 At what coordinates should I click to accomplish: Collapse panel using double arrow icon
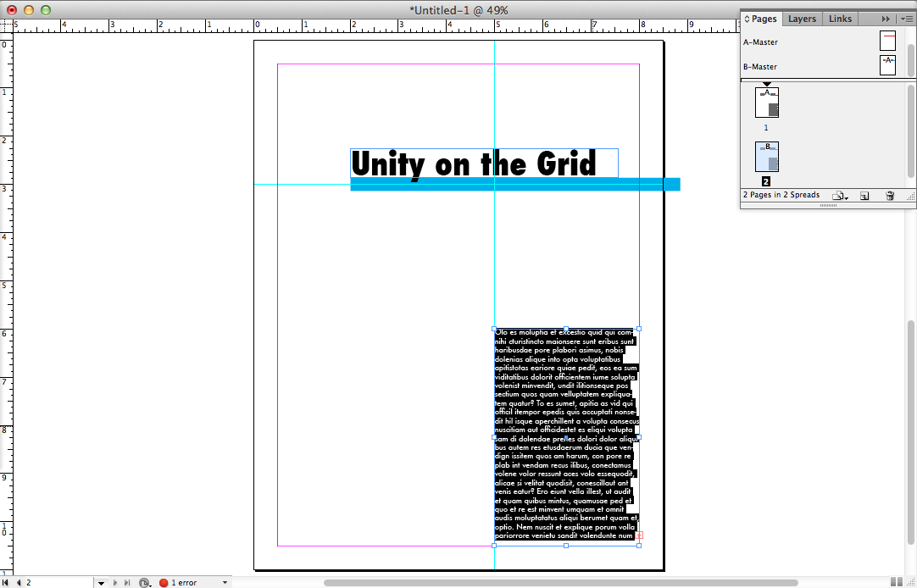[886, 19]
